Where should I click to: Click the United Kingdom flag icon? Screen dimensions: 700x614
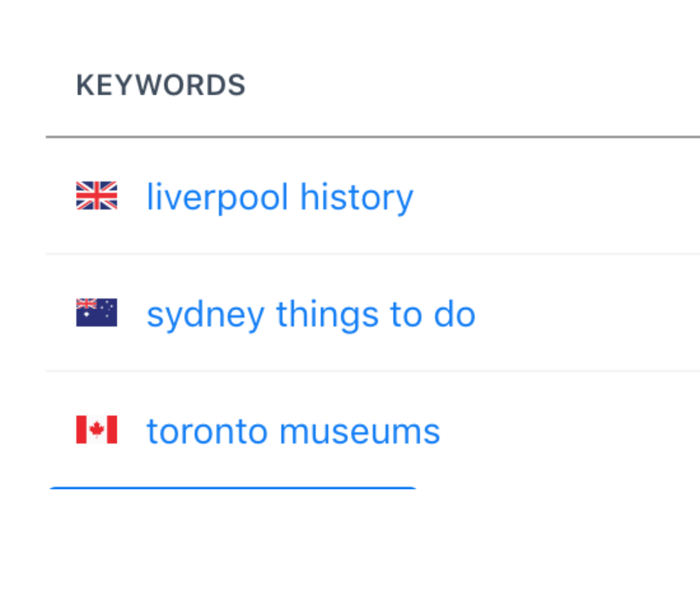point(97,195)
